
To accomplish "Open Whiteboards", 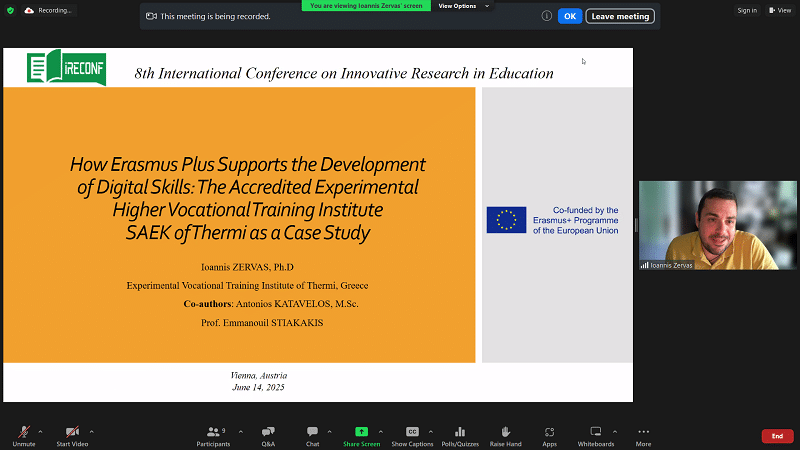I will coord(596,433).
